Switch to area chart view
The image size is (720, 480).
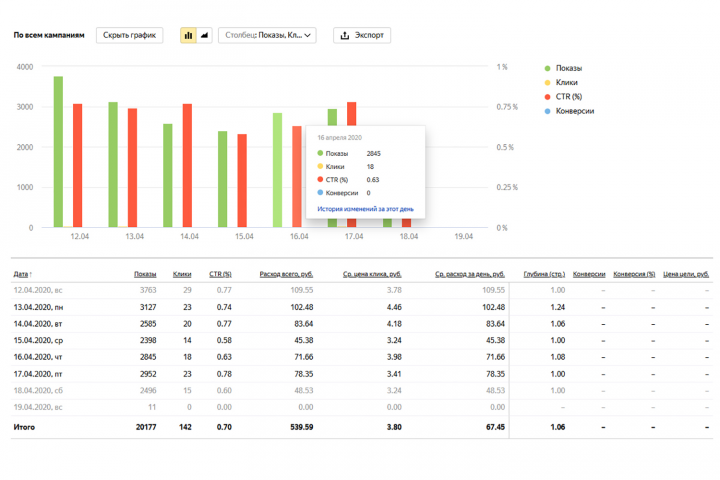(204, 35)
